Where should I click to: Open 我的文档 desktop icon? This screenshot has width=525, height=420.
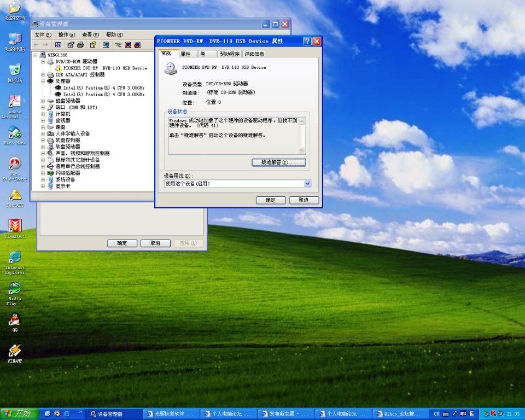tap(15, 11)
